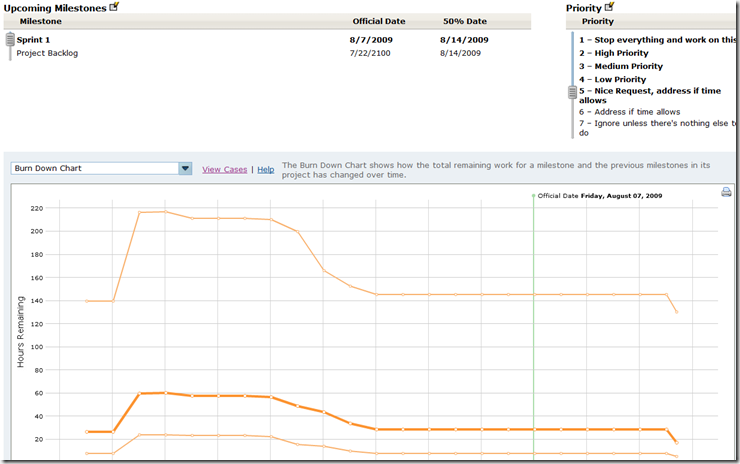Open the Help link

coord(266,169)
